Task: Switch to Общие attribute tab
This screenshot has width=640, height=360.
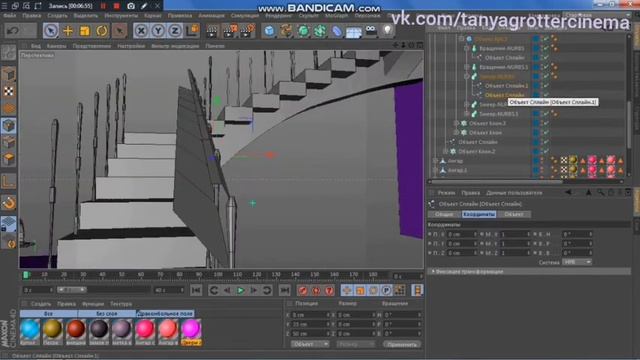Action: 444,214
